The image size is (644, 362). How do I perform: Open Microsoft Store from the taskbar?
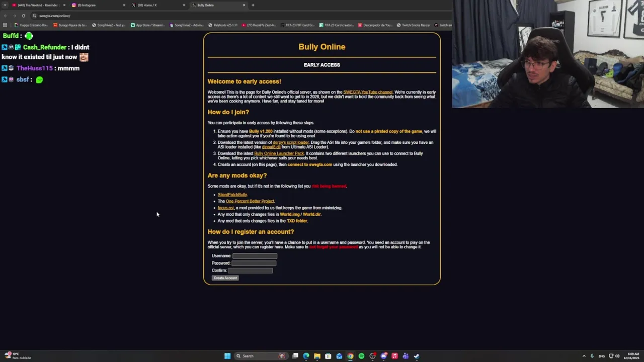[328, 356]
